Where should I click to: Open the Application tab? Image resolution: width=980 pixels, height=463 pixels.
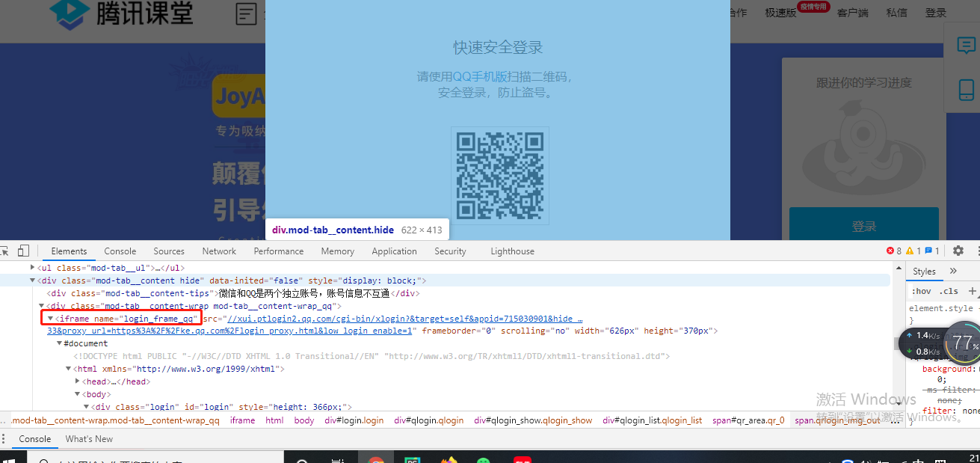[x=394, y=251]
